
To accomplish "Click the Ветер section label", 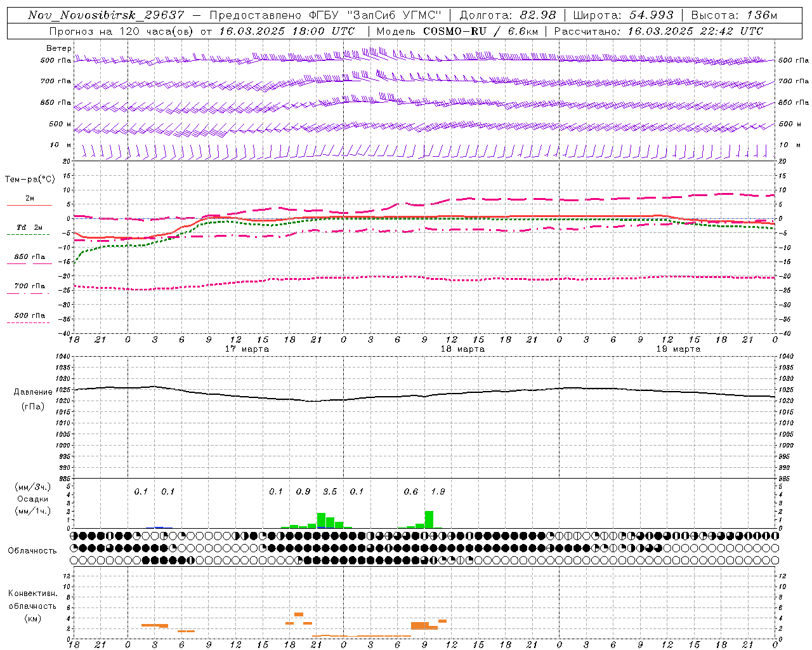I will click(x=59, y=48).
